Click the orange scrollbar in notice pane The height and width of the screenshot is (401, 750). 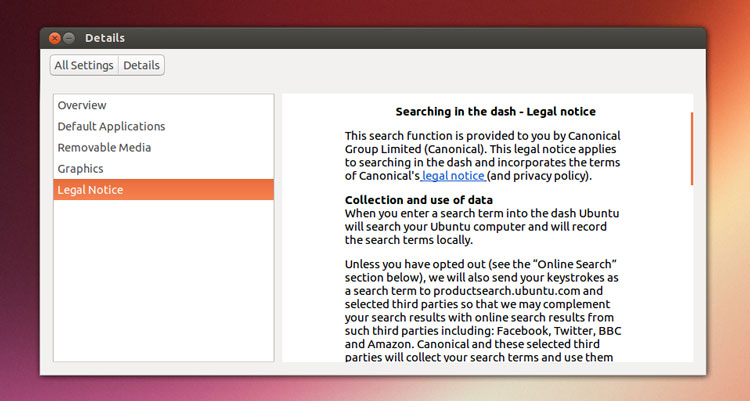click(x=691, y=150)
